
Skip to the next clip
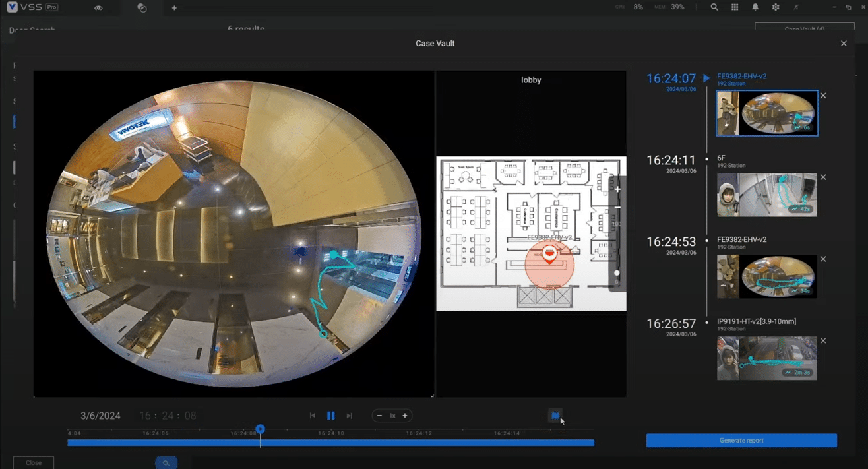pos(349,416)
